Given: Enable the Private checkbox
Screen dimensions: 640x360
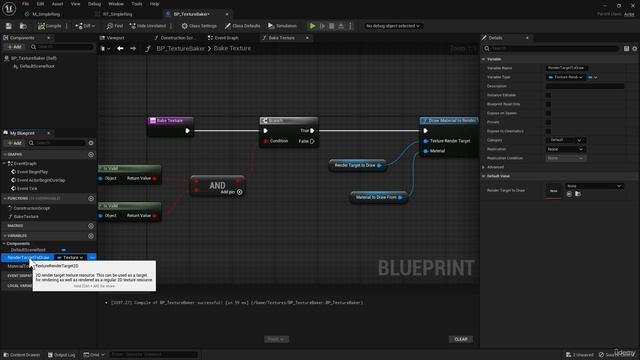Looking at the screenshot, I should (x=548, y=122).
